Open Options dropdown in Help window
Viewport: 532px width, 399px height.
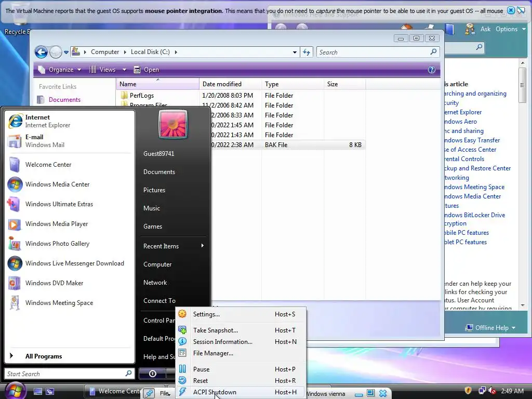[510, 29]
